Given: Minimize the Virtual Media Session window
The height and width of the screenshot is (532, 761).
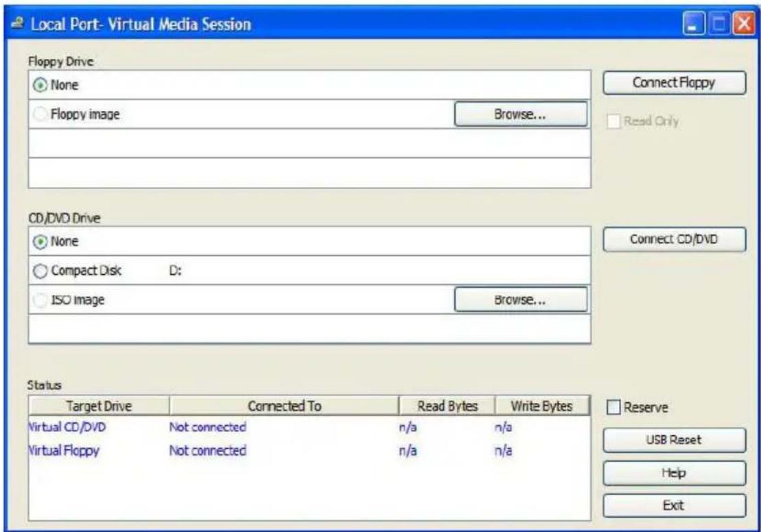Looking at the screenshot, I should point(694,24).
